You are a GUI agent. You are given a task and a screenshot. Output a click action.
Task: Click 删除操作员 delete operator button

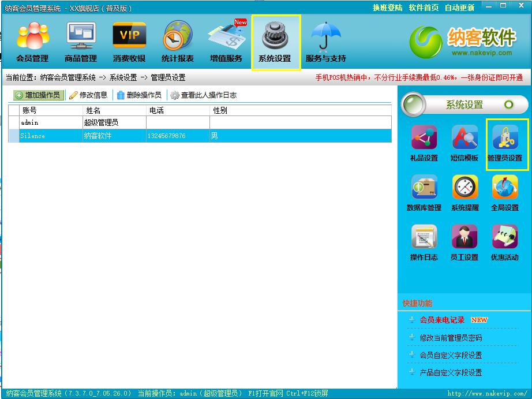[139, 95]
